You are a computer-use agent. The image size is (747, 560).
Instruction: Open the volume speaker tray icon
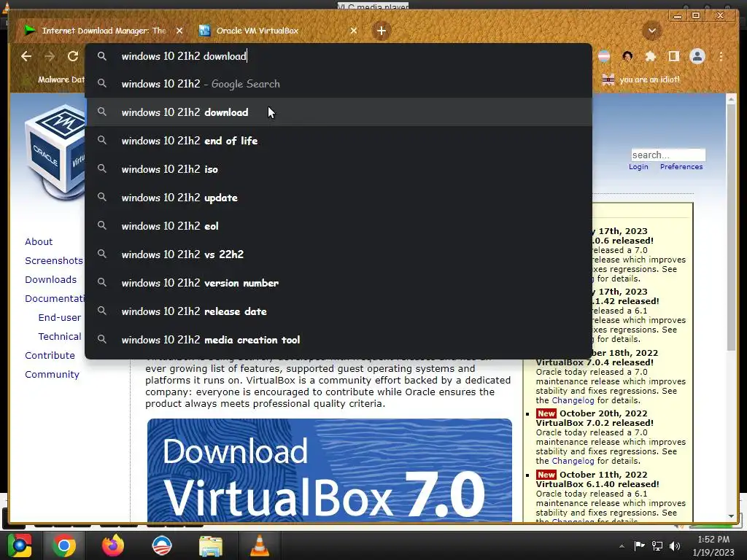coord(675,545)
